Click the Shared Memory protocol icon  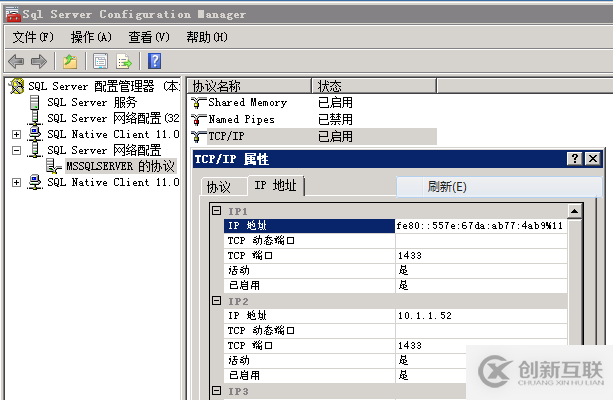(x=199, y=103)
